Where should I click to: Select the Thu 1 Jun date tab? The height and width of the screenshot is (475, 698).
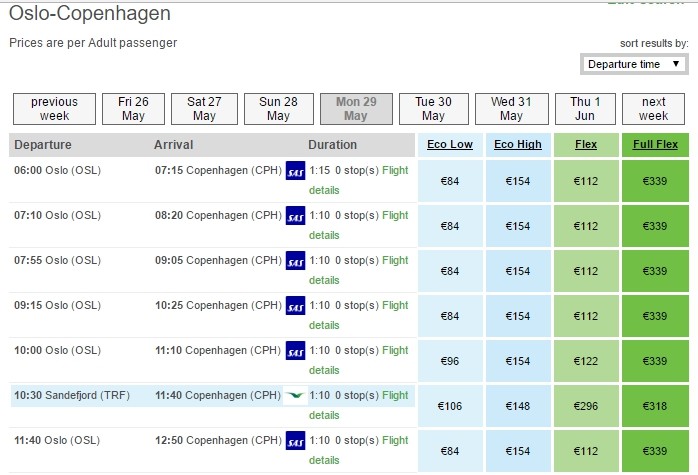pyautogui.click(x=585, y=108)
